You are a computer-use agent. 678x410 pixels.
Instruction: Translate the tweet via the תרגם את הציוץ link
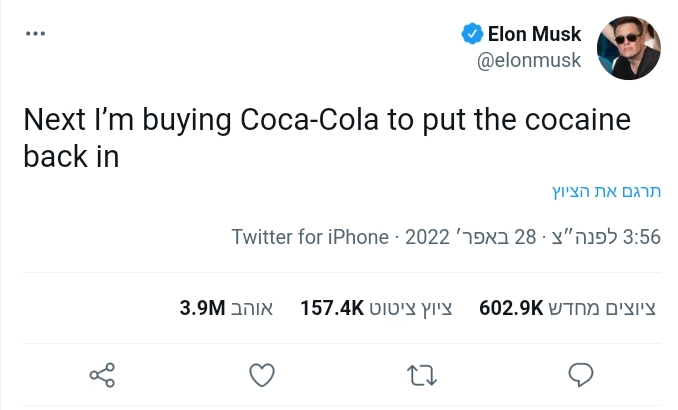click(606, 189)
